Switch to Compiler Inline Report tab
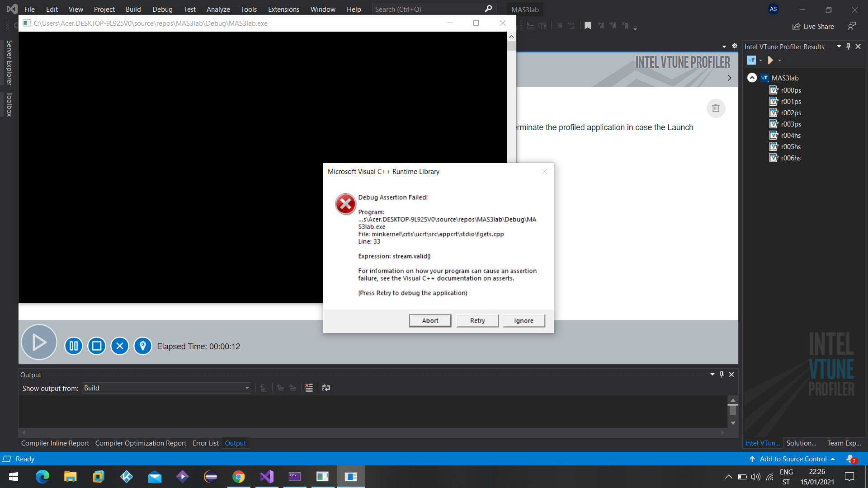Viewport: 868px width, 488px height. (55, 443)
